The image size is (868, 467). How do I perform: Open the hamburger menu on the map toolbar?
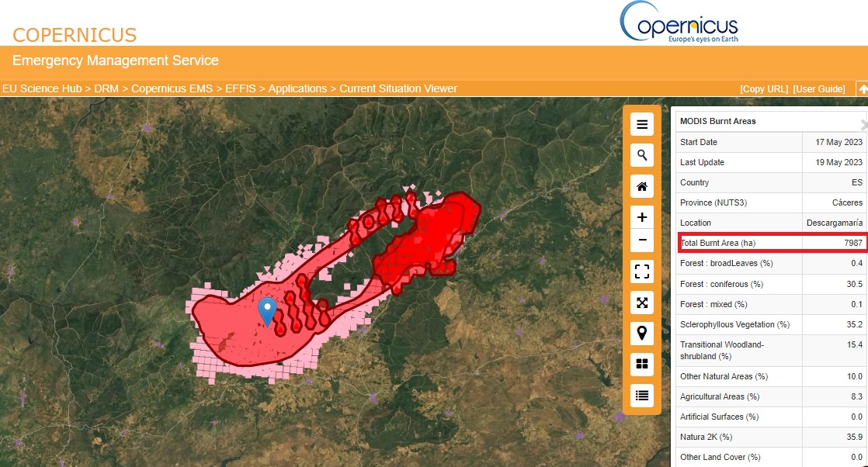[x=641, y=124]
